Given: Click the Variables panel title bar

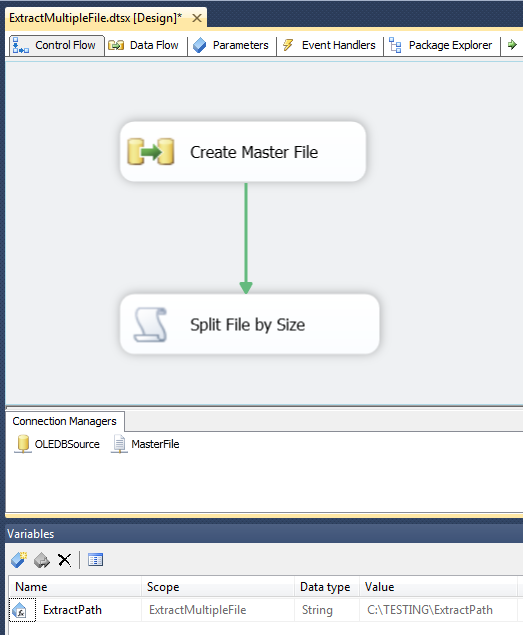Looking at the screenshot, I should pyautogui.click(x=264, y=534).
